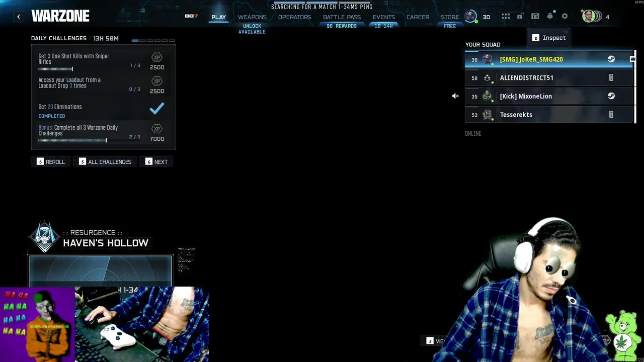The height and width of the screenshot is (362, 644).
Task: Click console platform icon on ALIENDISTRICT51 row
Action: point(611,78)
